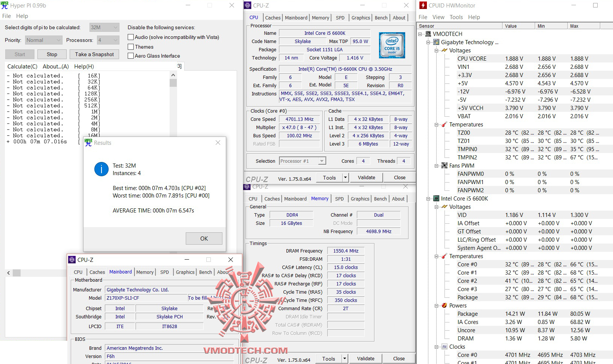Click the CPUID HWMonitor lightning bolt icon
The height and width of the screenshot is (364, 613).
(423, 5)
